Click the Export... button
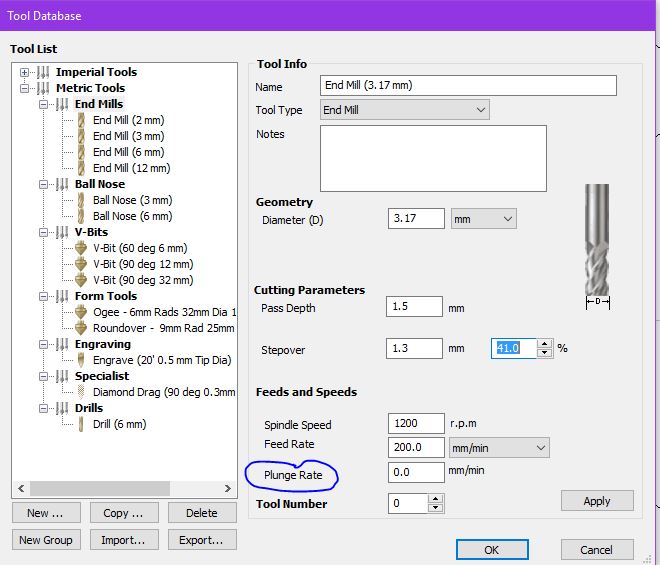660x565 pixels. (202, 540)
